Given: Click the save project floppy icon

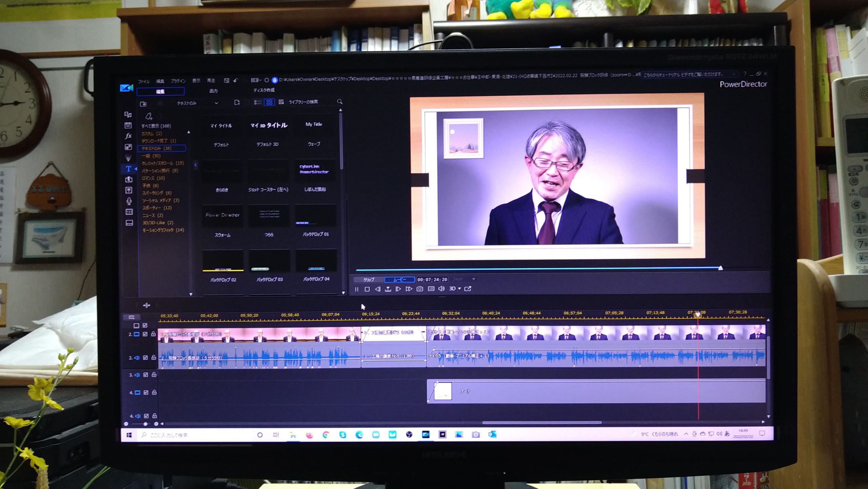Looking at the screenshot, I should pyautogui.click(x=226, y=80).
